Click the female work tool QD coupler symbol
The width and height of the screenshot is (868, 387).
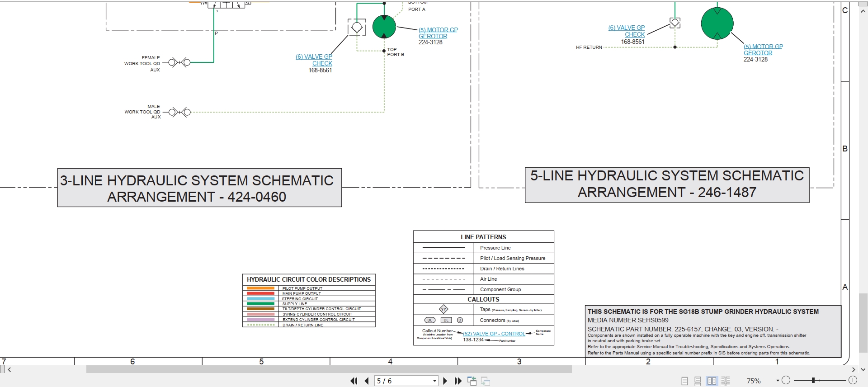point(179,62)
